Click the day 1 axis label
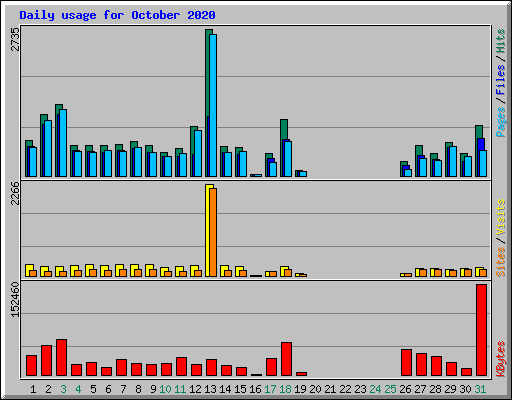Viewport: 512px width, 400px height. (x=33, y=389)
